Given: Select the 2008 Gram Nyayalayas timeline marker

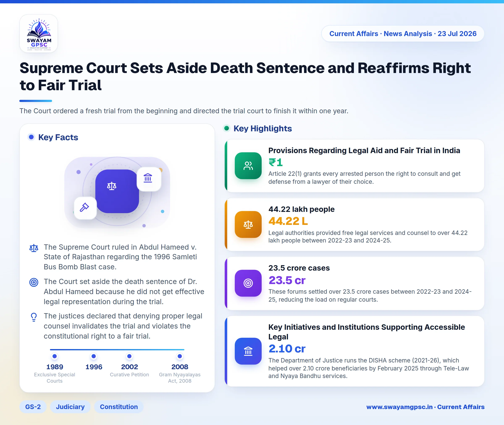Looking at the screenshot, I should (180, 356).
